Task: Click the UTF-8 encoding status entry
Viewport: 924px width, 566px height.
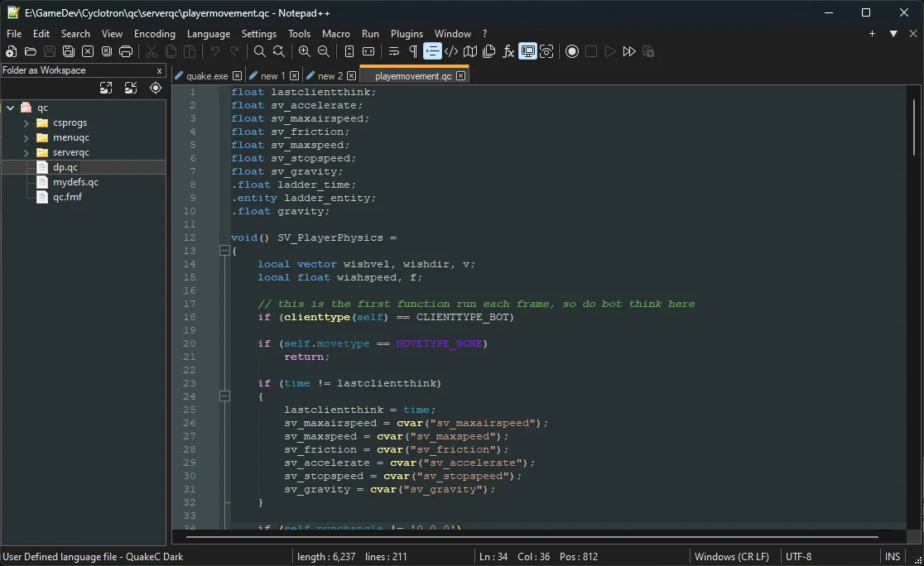Action: [x=798, y=557]
